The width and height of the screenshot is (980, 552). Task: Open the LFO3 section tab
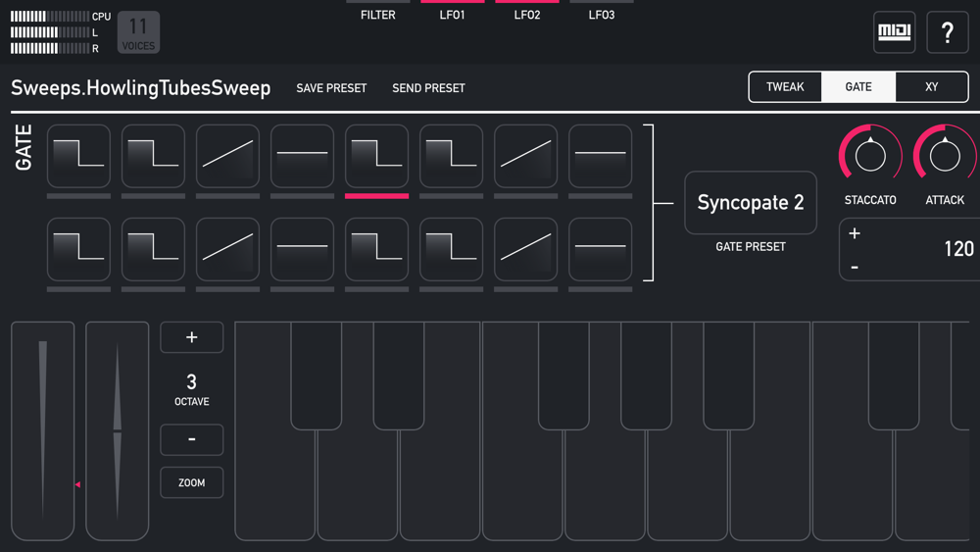(x=602, y=11)
